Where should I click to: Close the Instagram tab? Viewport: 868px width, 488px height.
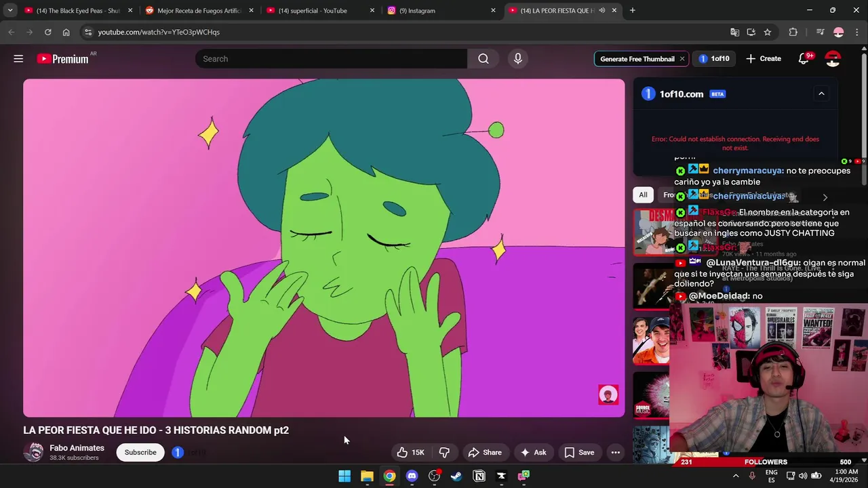(493, 10)
